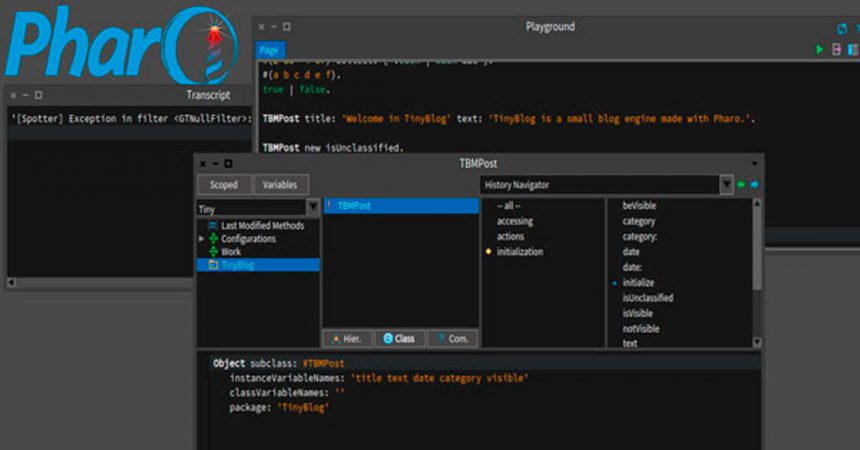Viewport: 860px width, 450px height.
Task: Open the History Navigator dropdown
Action: pos(726,185)
